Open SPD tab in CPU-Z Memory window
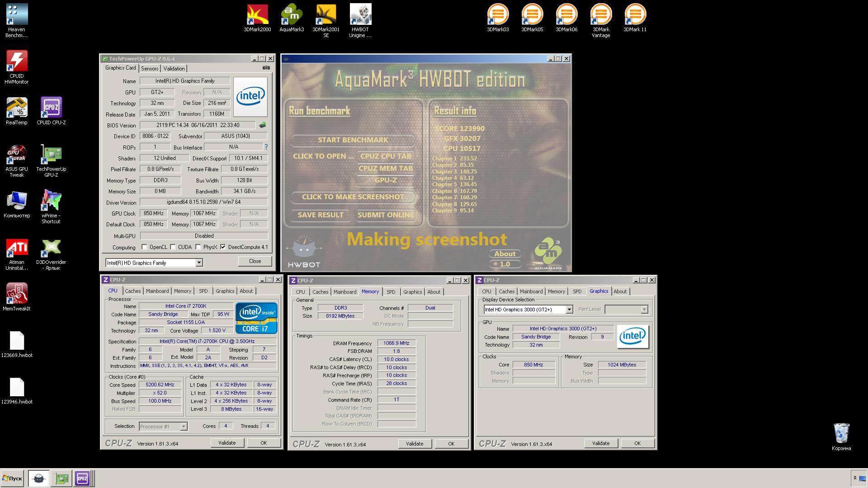Screen dimensions: 868x488 click(x=391, y=292)
